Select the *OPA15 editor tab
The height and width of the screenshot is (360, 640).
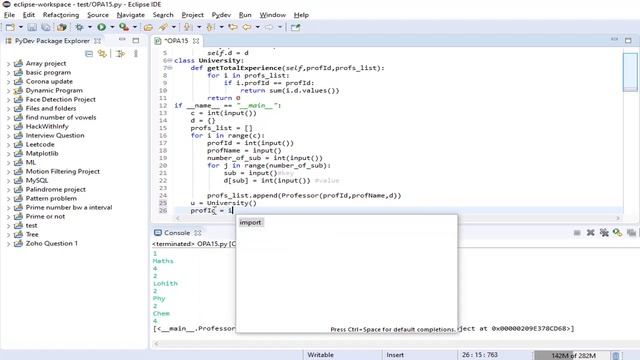[x=176, y=41]
